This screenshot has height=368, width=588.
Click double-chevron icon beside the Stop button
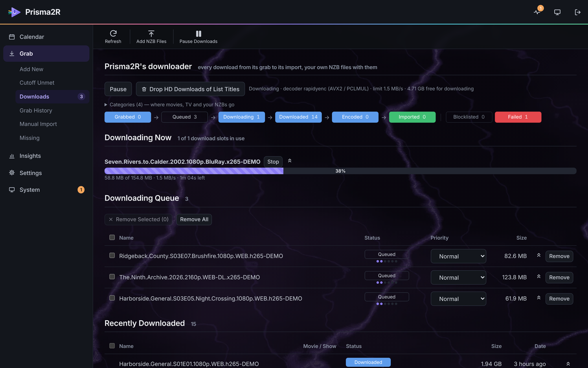click(x=289, y=161)
